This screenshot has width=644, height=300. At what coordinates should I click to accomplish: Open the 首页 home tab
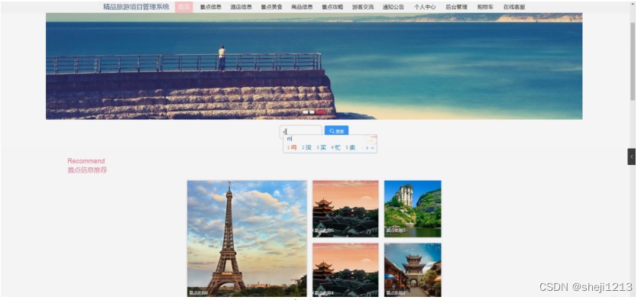click(x=184, y=7)
